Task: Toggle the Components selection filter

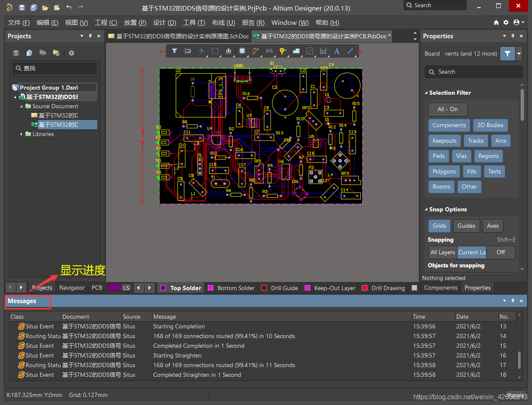Action: pyautogui.click(x=449, y=125)
